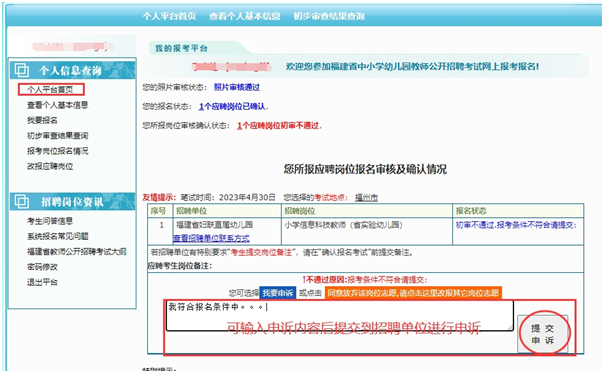Open 系统报名常见问题 in the sidebar
This screenshot has height=373, width=604.
coord(57,236)
